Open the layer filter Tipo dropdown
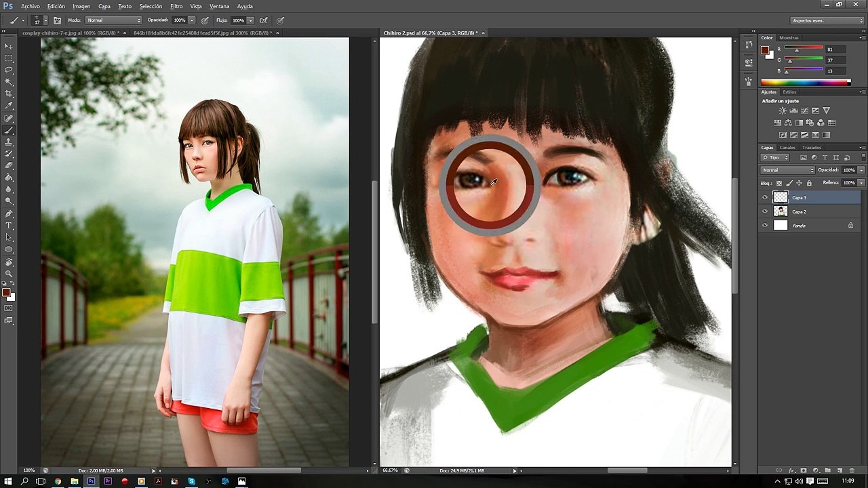The height and width of the screenshot is (488, 868). [x=776, y=157]
